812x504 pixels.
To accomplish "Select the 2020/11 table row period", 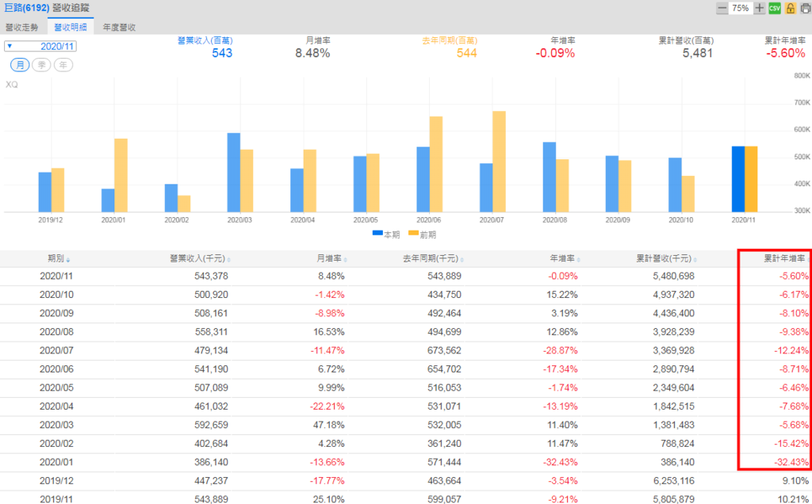I will [x=56, y=277].
